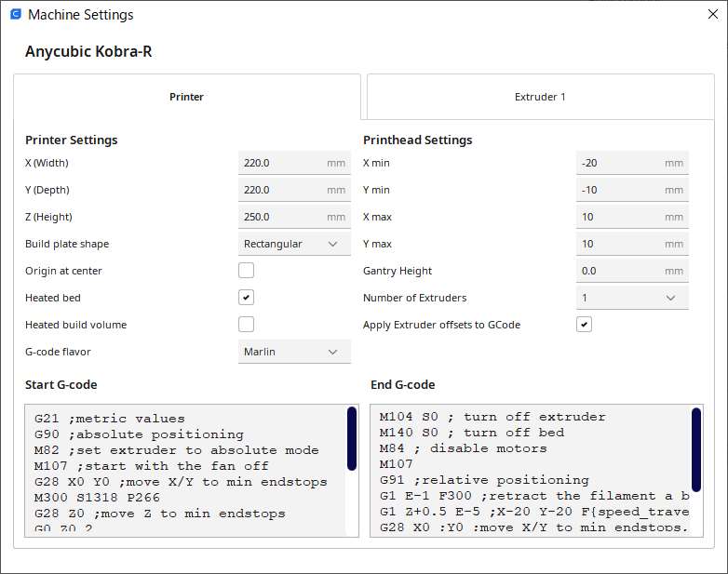728x574 pixels.
Task: Click the M300 S1318 P266 line
Action: pyautogui.click(x=97, y=498)
